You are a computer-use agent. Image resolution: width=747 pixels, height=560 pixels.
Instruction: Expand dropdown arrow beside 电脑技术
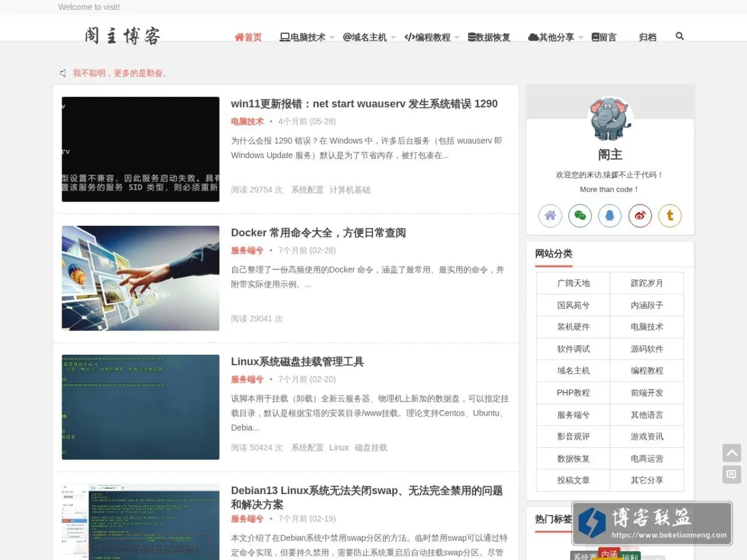(332, 38)
